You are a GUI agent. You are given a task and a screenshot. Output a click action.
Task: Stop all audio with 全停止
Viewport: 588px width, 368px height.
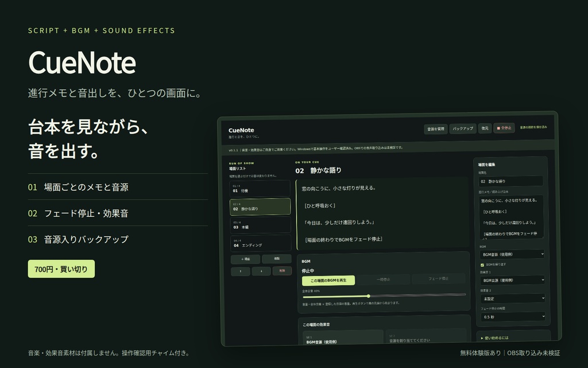pos(504,128)
